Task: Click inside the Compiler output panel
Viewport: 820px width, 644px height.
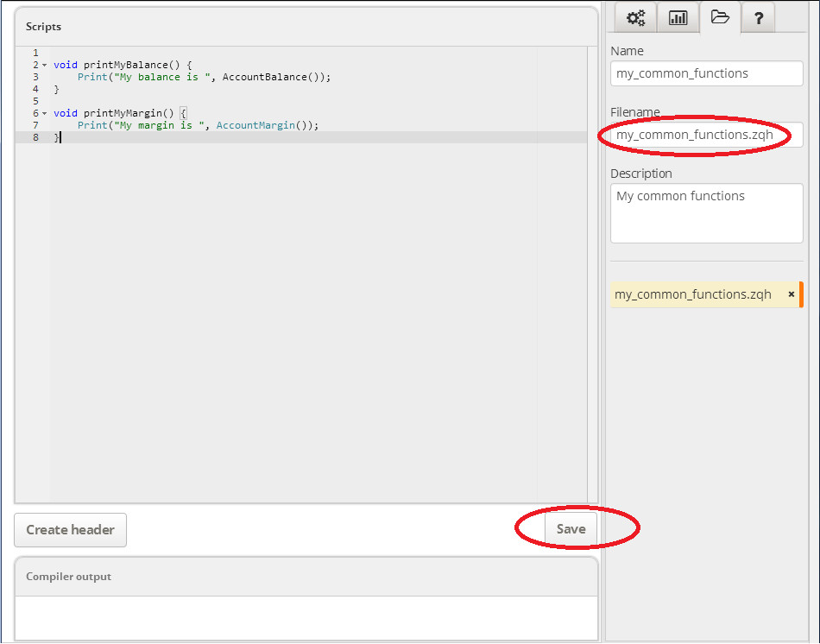Action: tap(306, 617)
